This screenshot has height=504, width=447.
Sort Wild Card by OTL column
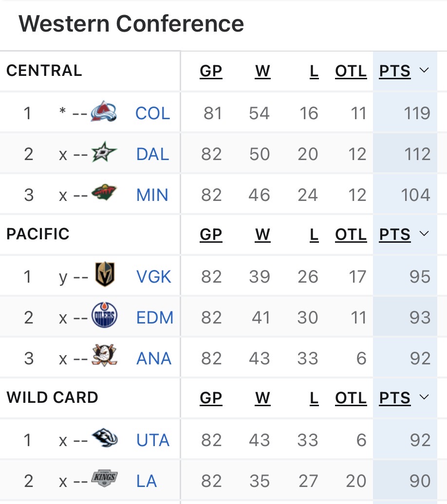(351, 398)
